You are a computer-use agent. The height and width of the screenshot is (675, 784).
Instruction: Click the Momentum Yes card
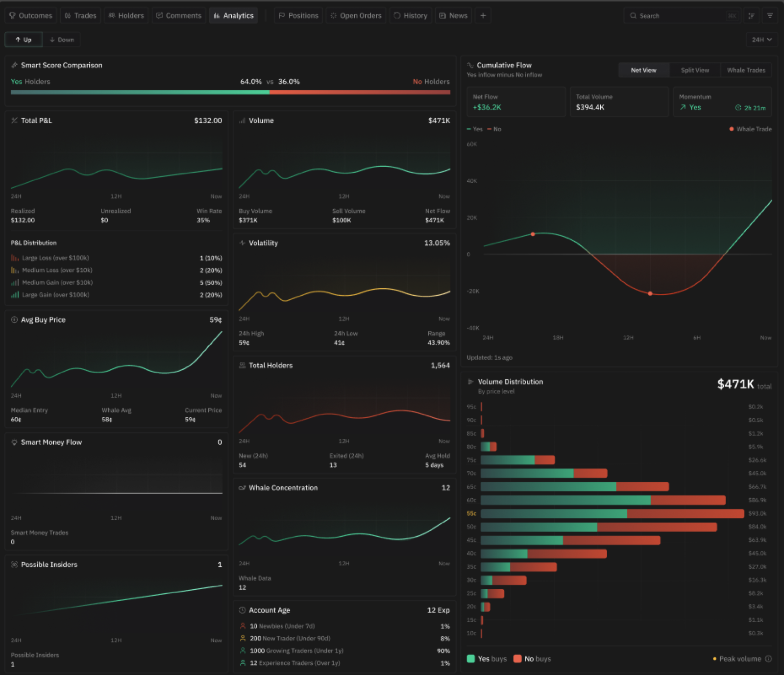[x=722, y=102]
